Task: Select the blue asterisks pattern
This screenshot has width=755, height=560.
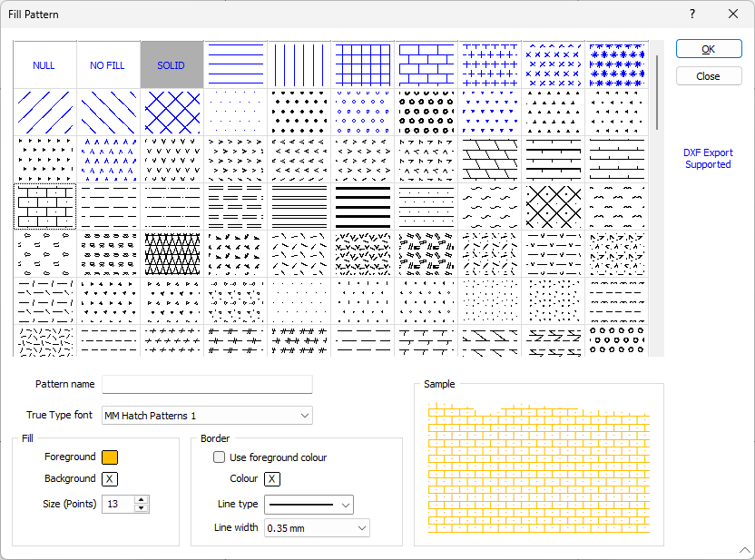Action: click(x=617, y=65)
